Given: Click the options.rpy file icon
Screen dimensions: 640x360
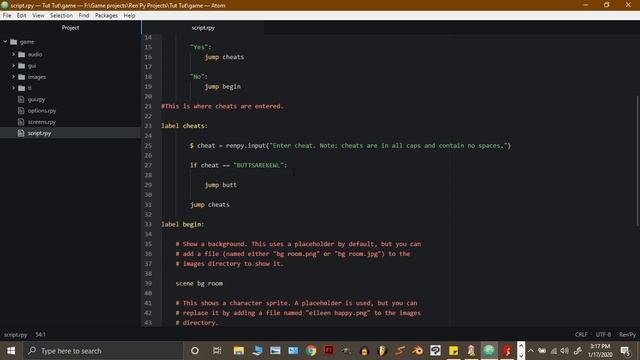Looking at the screenshot, I should click(21, 111).
